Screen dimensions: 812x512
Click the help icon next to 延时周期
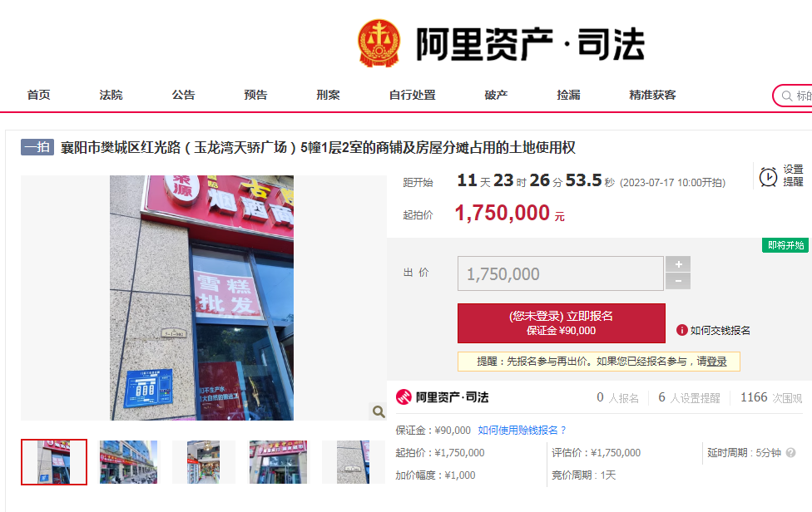click(x=790, y=452)
